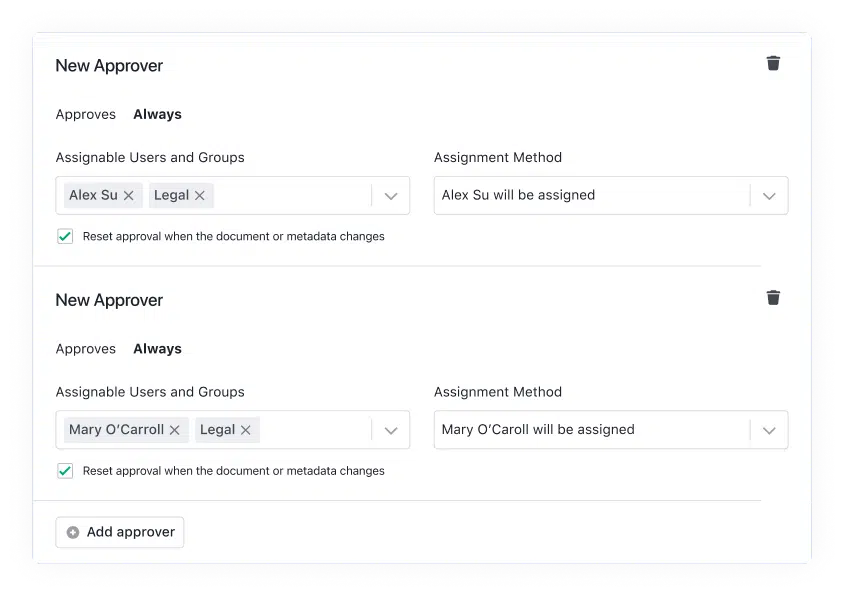This screenshot has height=596, width=844.
Task: Open the Assignment Method dropdown for Alex Su
Action: (x=769, y=195)
